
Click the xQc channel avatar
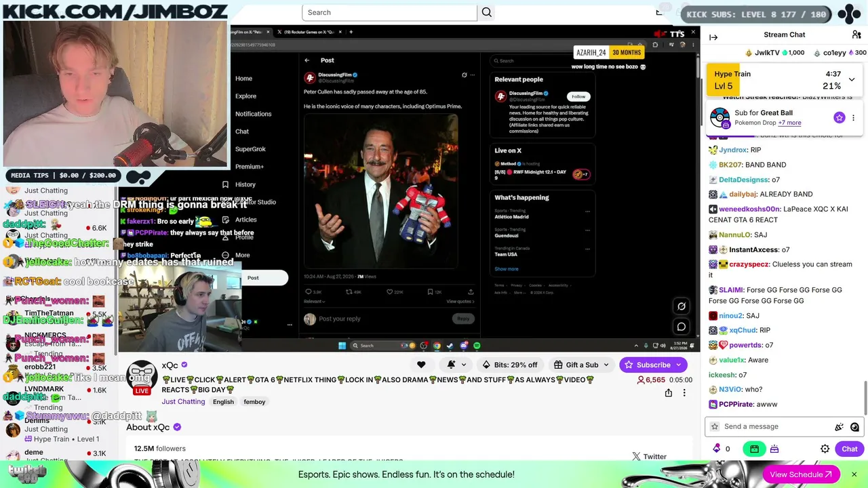[142, 377]
